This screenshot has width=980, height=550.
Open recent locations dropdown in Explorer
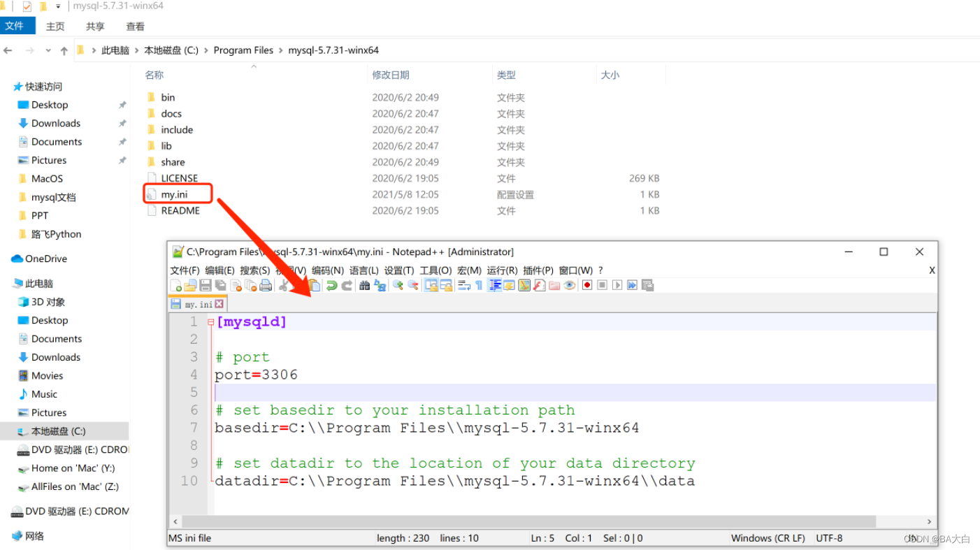48,50
